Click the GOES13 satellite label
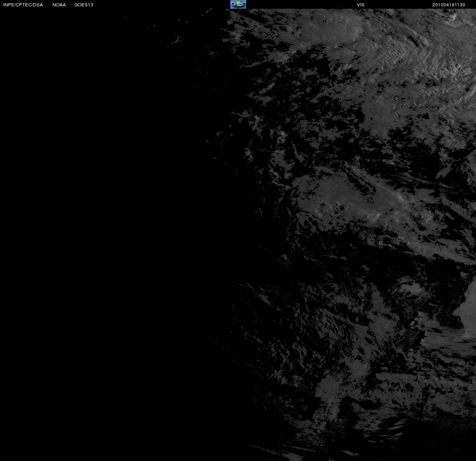476x461 pixels. point(84,5)
